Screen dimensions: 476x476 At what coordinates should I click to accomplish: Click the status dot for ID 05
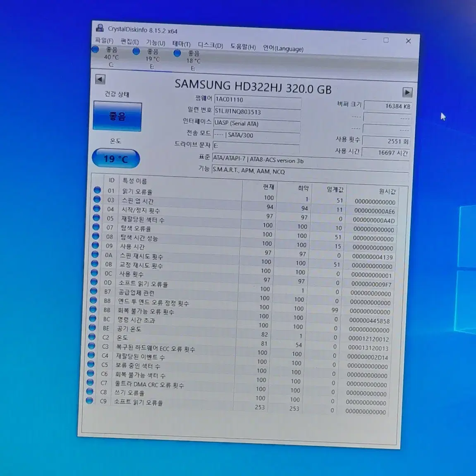[96, 218]
